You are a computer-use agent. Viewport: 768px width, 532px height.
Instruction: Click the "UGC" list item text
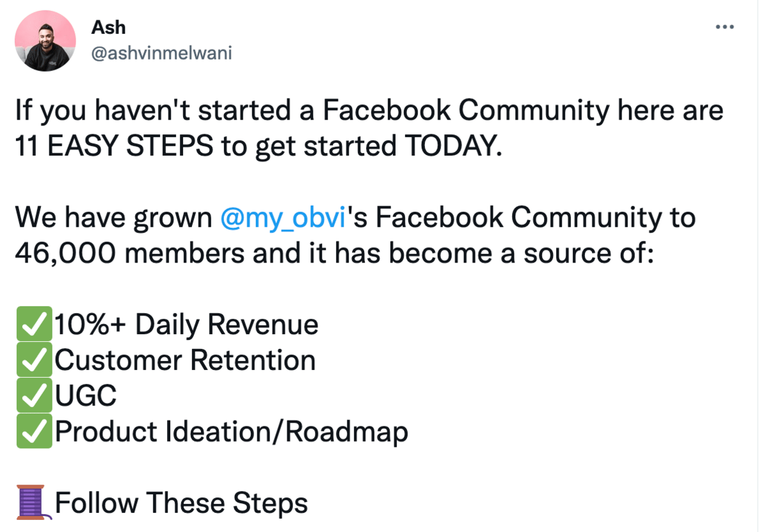[86, 396]
